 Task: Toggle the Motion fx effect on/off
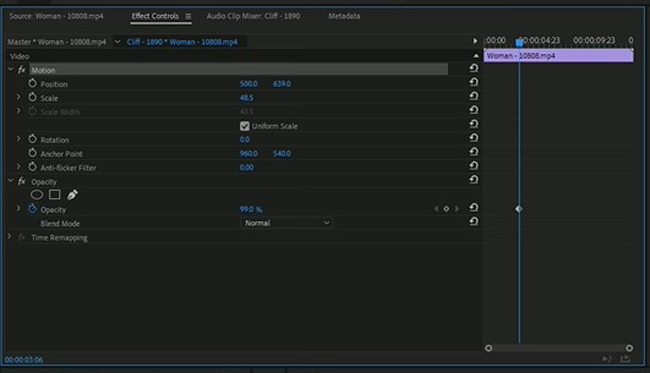pyautogui.click(x=22, y=70)
